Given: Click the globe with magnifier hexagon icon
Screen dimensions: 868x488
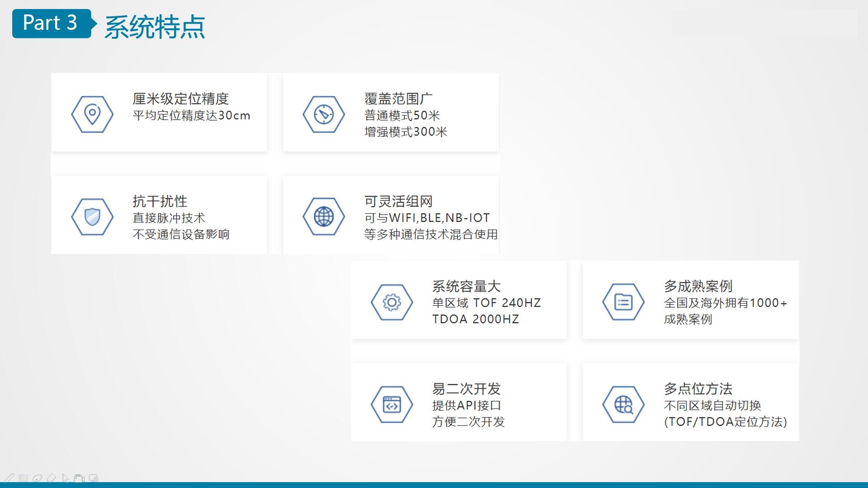Looking at the screenshot, I should (x=623, y=404).
